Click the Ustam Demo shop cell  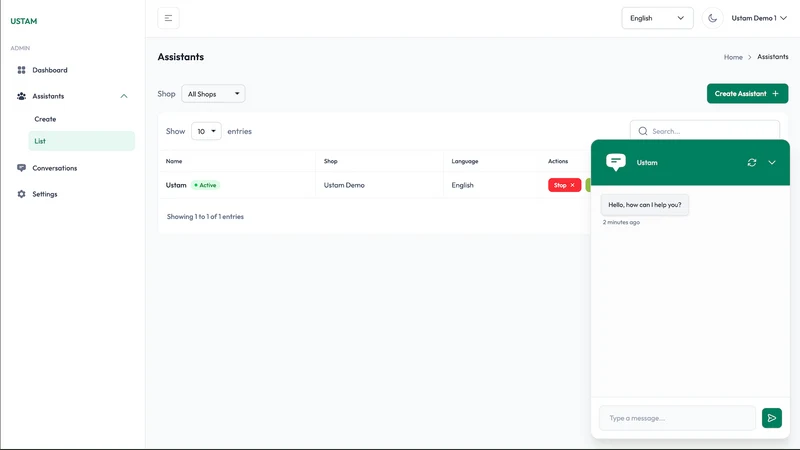coord(344,185)
